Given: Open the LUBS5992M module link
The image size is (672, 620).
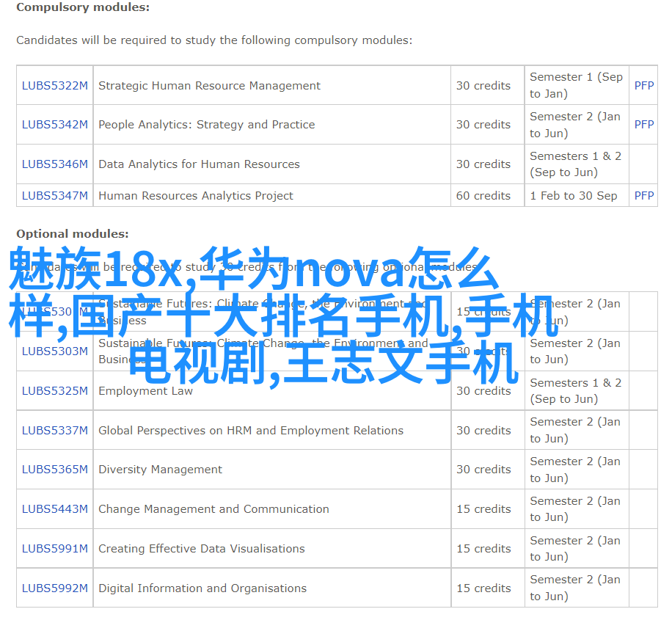Looking at the screenshot, I should point(55,588).
